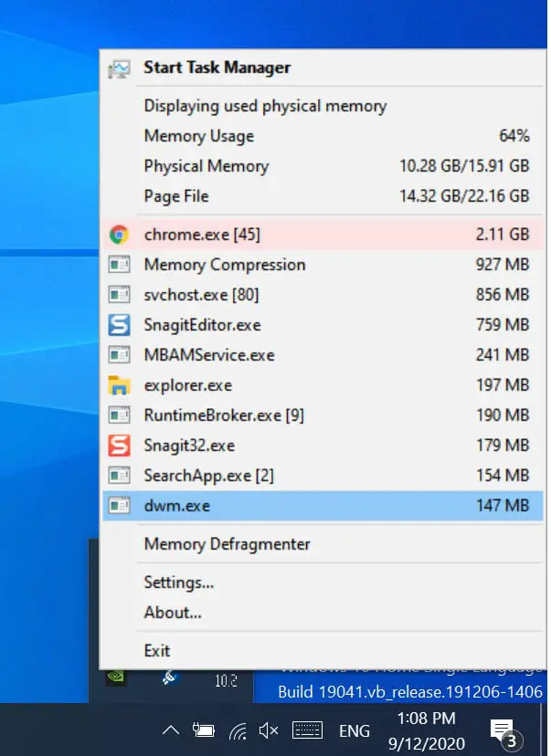
Task: Open the 1:08 PM clock and date
Action: tap(427, 731)
